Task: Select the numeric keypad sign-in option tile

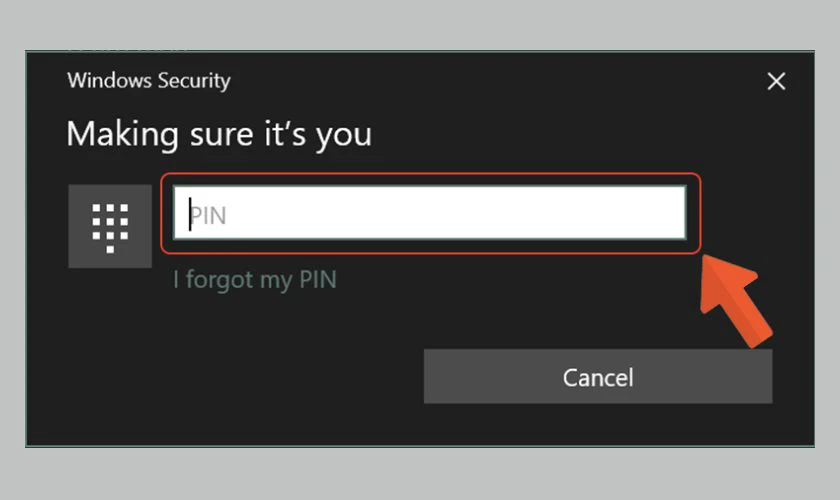Action: [110, 226]
